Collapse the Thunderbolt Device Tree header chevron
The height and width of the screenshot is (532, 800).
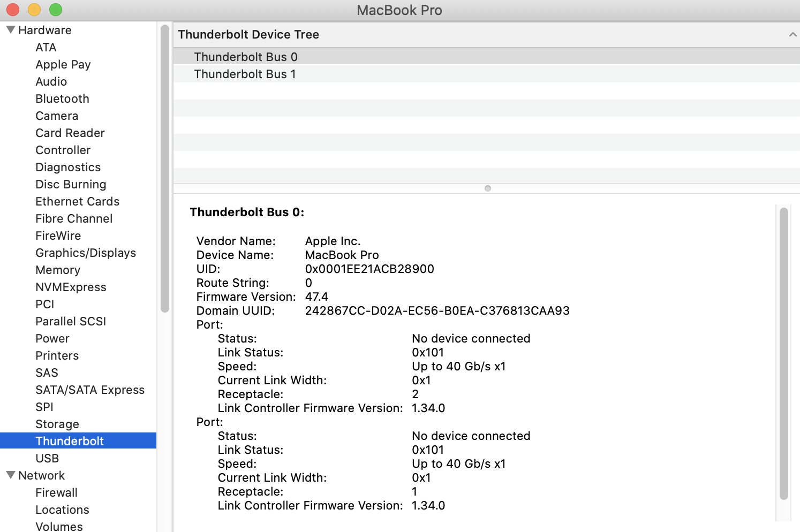coord(793,34)
